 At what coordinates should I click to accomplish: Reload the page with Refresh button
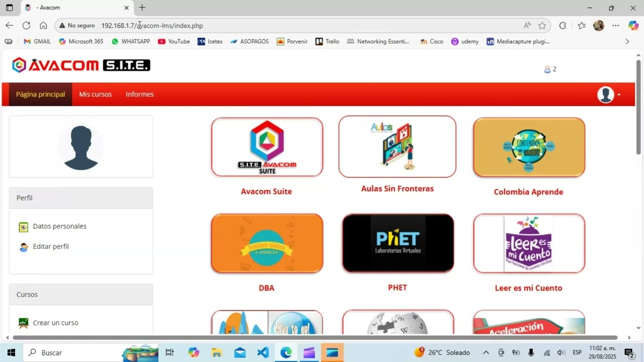(26, 25)
